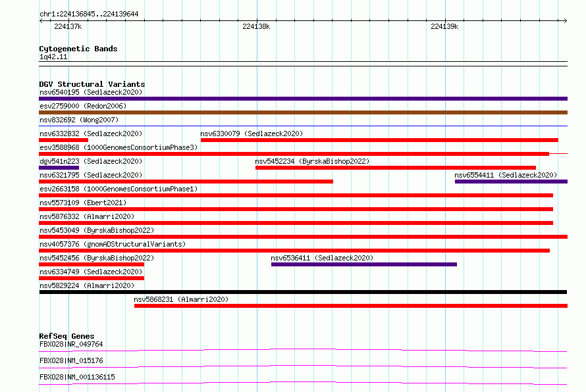Image resolution: width=586 pixels, height=392 pixels.
Task: Open nsv5868231 (Almarri2020) variant label
Action: coord(181,299)
